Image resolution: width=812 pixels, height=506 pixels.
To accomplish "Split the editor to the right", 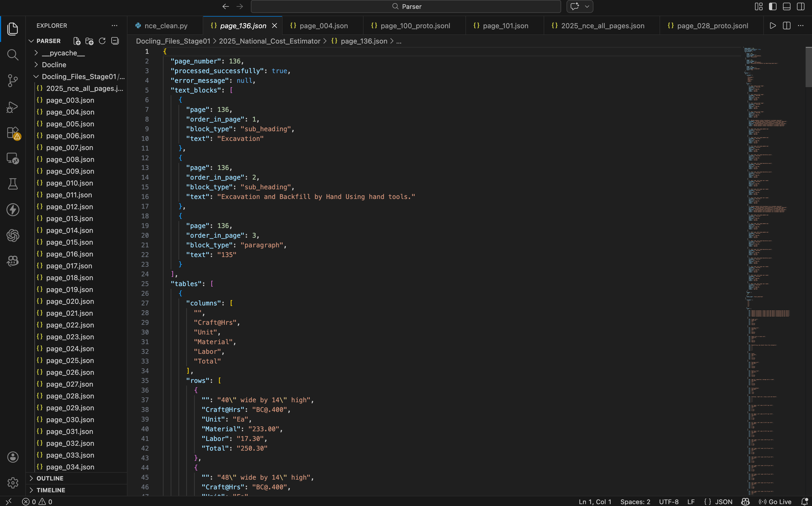I will point(786,26).
